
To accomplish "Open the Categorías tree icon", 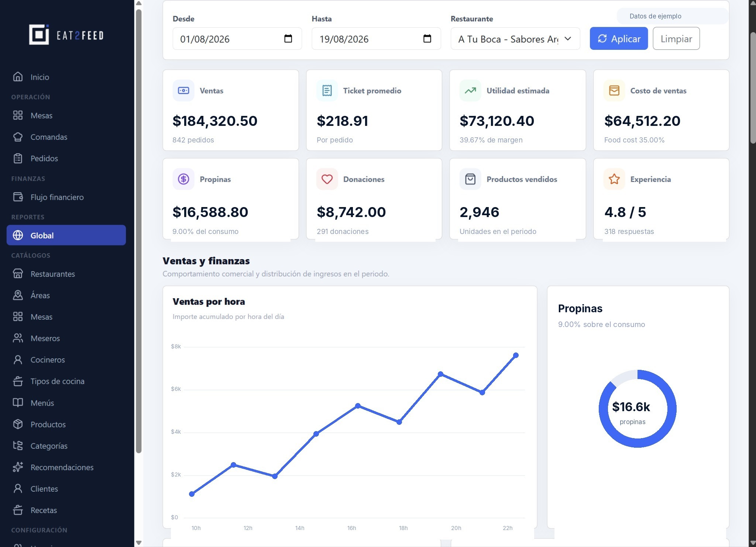I will 18,445.
